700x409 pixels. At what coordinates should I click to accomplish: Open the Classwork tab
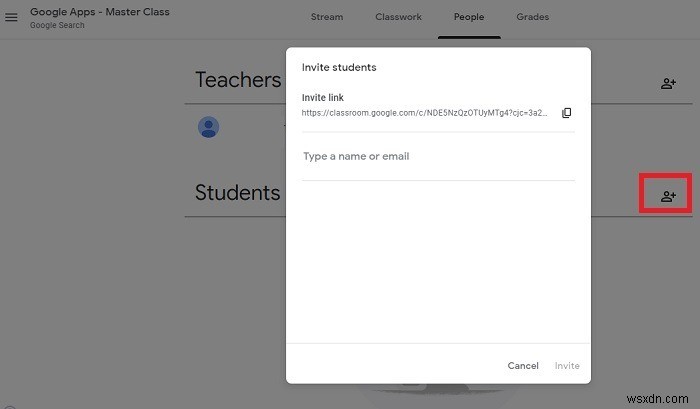click(x=398, y=17)
